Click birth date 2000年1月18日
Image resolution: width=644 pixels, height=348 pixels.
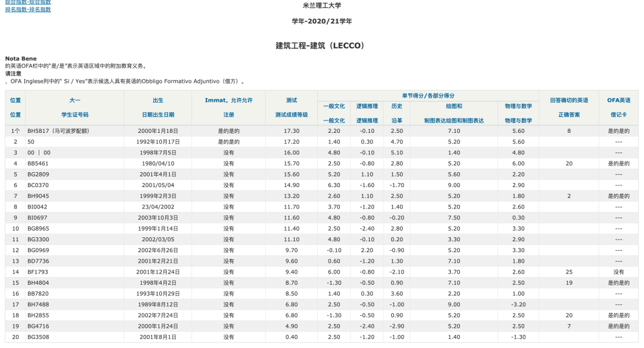[158, 131]
